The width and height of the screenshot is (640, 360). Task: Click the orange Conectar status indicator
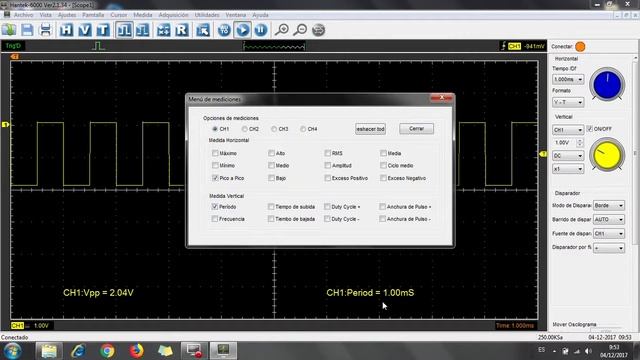coord(580,47)
